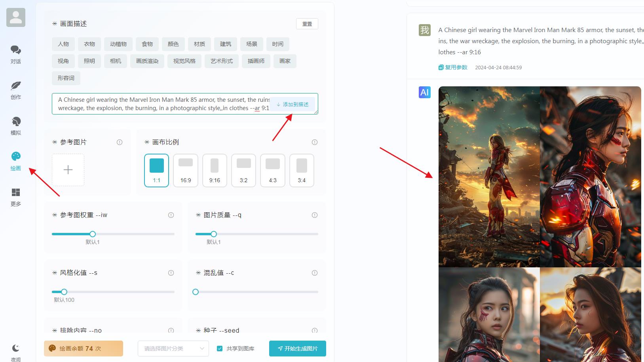Screen dimensions: 644x362
Task: Open the 创作 feather sidebar item
Action: coord(16,90)
